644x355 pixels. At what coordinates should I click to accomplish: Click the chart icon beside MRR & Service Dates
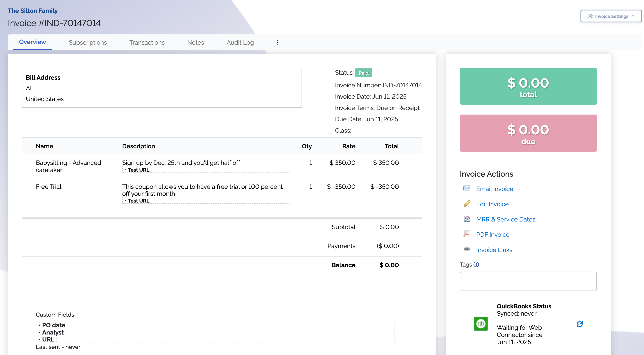pos(467,219)
